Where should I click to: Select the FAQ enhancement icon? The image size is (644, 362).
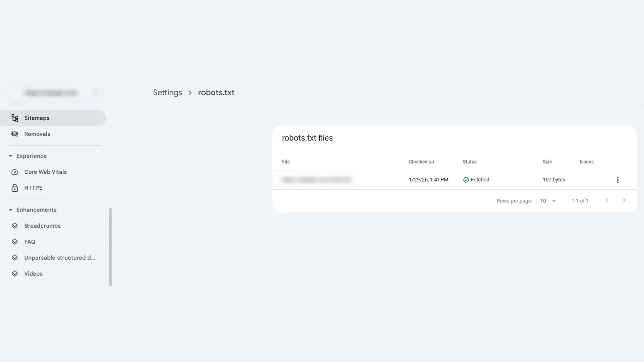pyautogui.click(x=15, y=241)
